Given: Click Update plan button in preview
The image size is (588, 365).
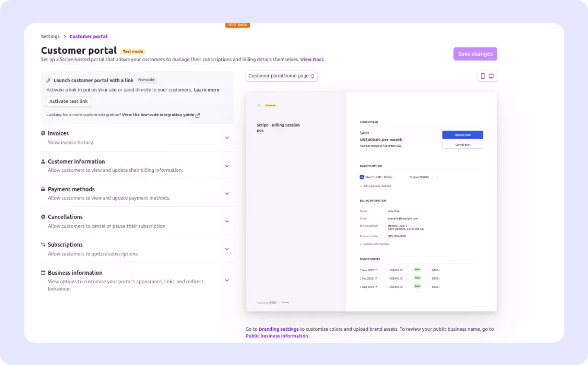Looking at the screenshot, I should pos(463,135).
